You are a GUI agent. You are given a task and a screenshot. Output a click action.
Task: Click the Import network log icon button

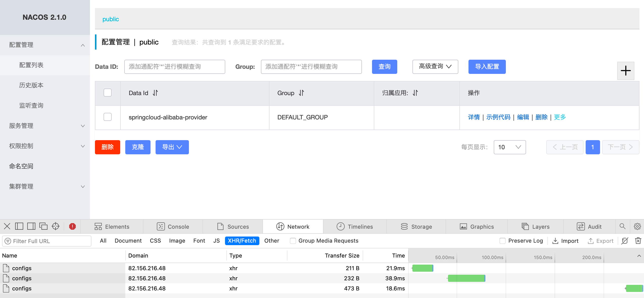point(565,241)
